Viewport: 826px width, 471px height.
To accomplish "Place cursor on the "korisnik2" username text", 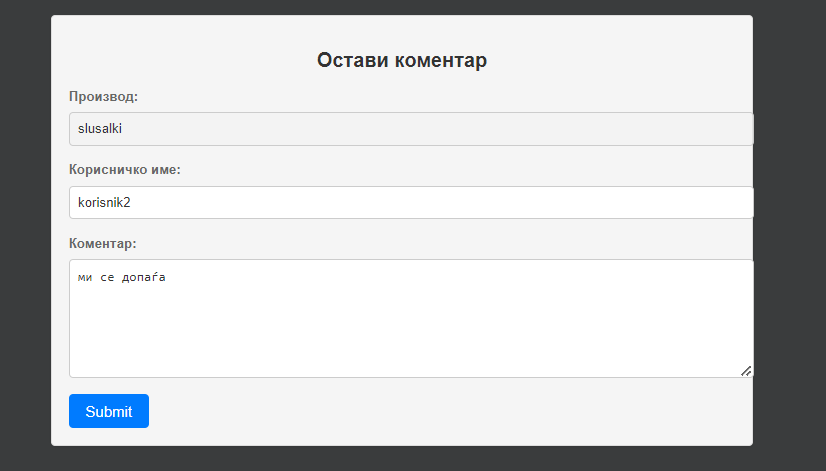I will click(x=104, y=202).
